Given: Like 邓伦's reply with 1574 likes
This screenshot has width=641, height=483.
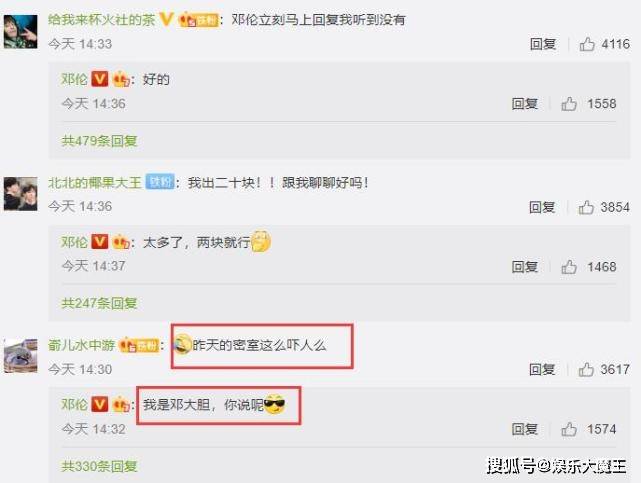Looking at the screenshot, I should (569, 429).
